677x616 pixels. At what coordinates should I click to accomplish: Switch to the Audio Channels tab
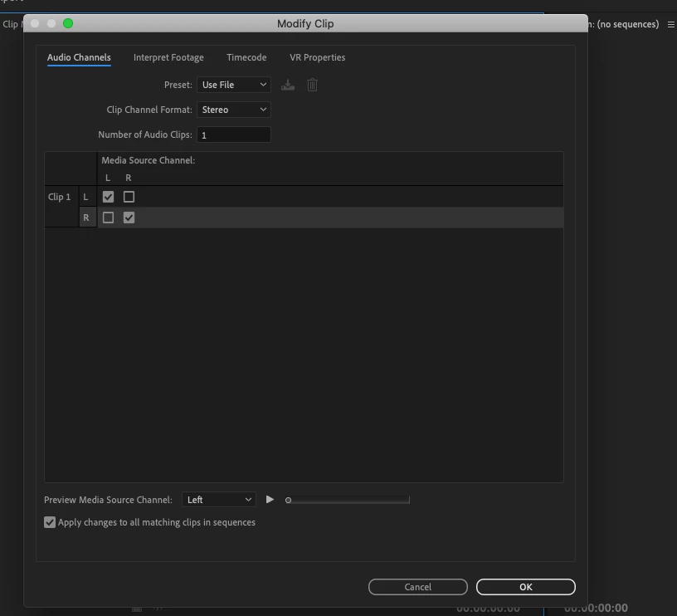pos(79,57)
